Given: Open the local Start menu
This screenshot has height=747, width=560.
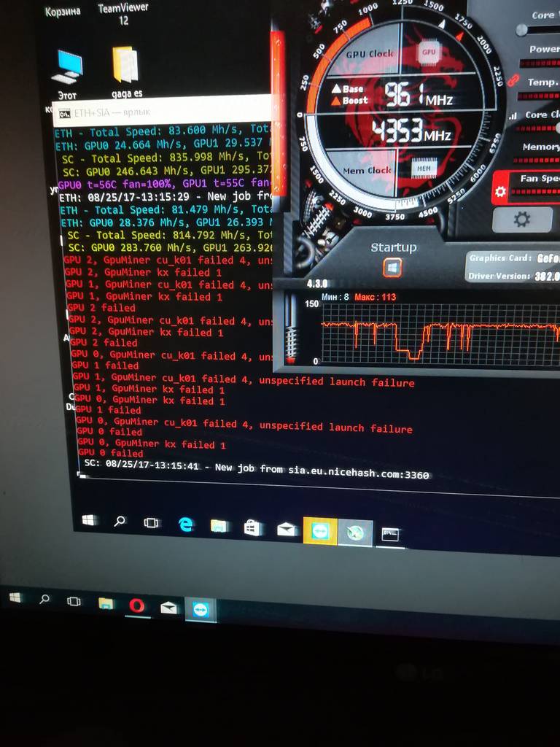Looking at the screenshot, I should click(15, 597).
